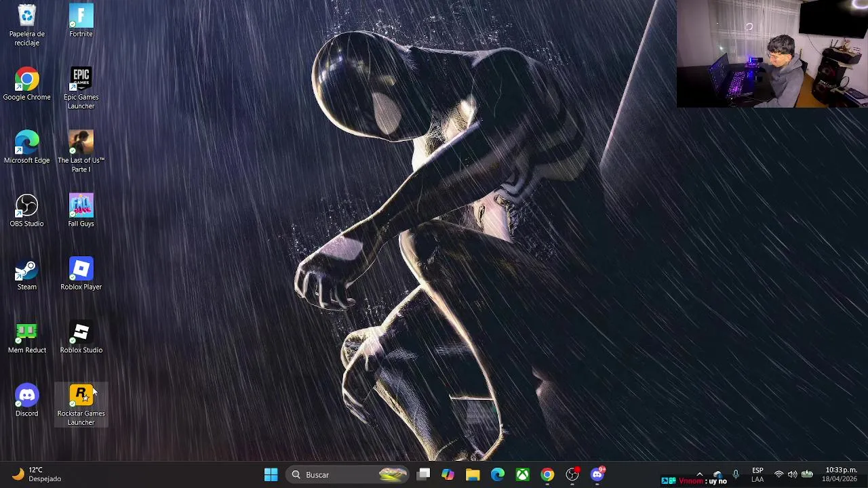The image size is (868, 488).
Task: Open the ESP LAA language switcher
Action: pos(757,474)
